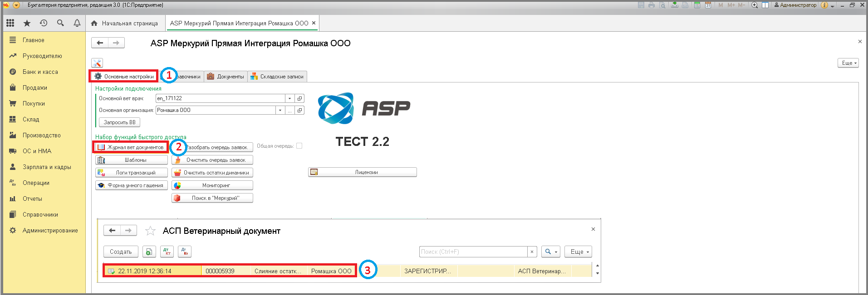868x295 pixels.
Task: Open the calendar icon in title bar
Action: coord(708,5)
